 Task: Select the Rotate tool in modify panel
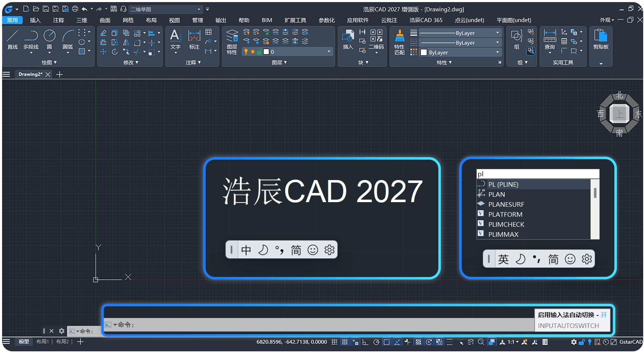115,52
